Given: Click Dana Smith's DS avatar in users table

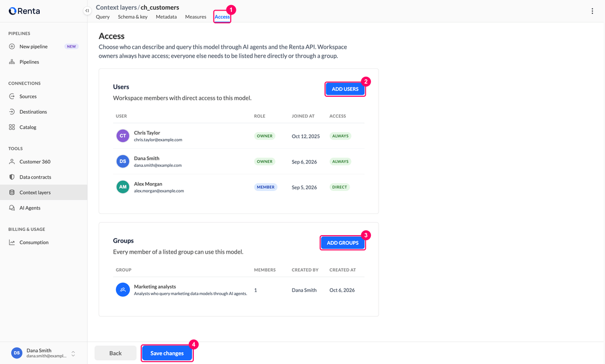Looking at the screenshot, I should coord(123,161).
